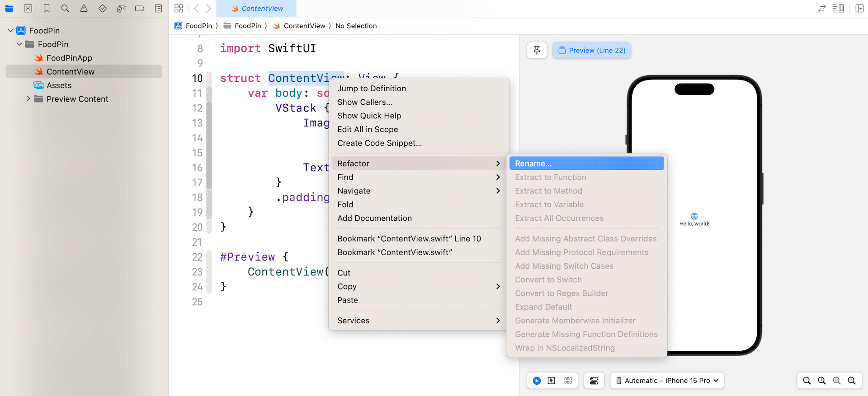This screenshot has height=396, width=868.
Task: Open Automatic – iPhone 15 Pro device dropdown
Action: coord(667,381)
